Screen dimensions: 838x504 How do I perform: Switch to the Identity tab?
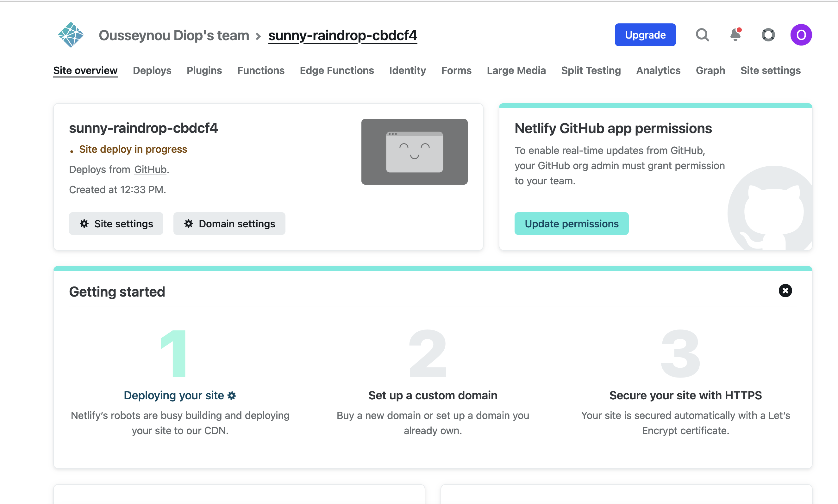click(x=407, y=70)
